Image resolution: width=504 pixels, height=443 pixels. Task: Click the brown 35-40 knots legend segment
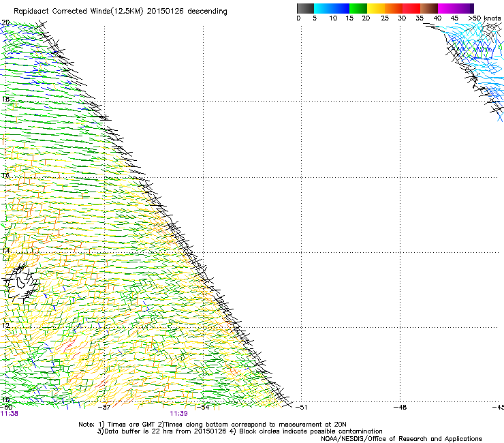point(429,8)
